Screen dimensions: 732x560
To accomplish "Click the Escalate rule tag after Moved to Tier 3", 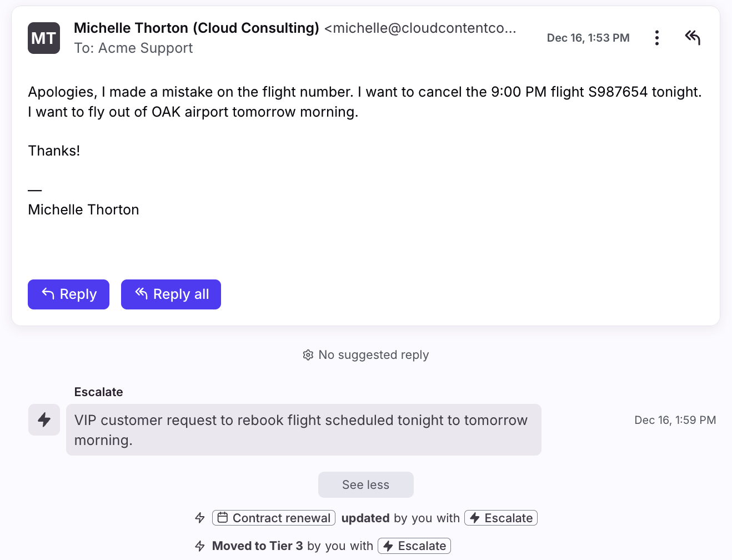I will [414, 546].
